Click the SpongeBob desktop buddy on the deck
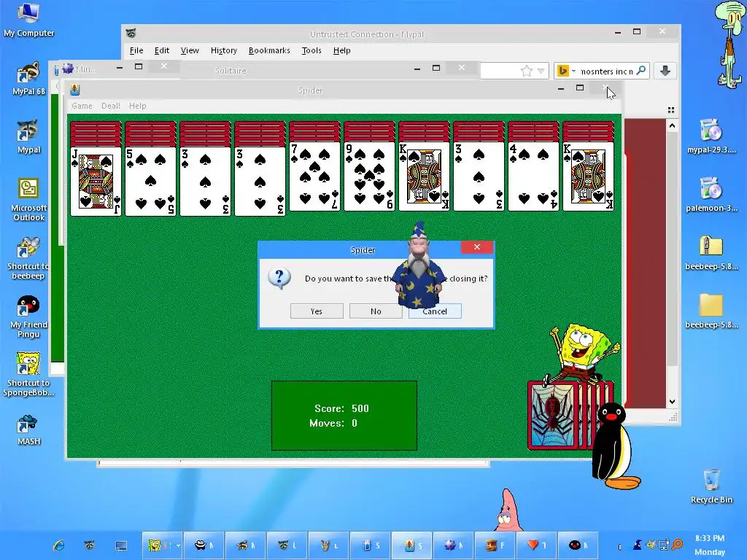 582,354
